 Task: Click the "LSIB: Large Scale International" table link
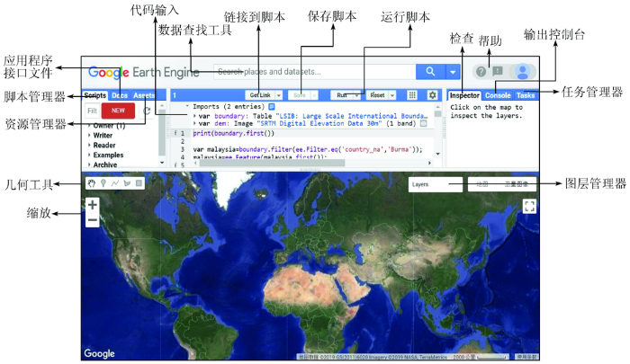tap(352, 116)
